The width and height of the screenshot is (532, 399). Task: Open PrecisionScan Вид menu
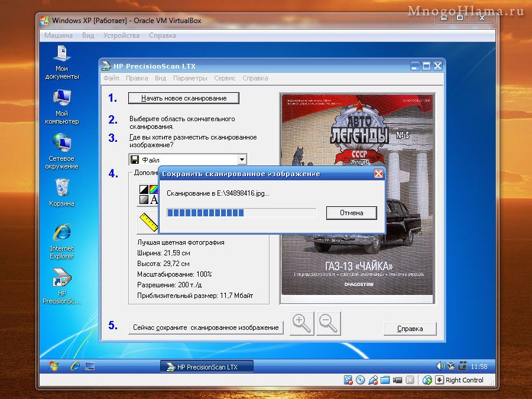click(160, 78)
